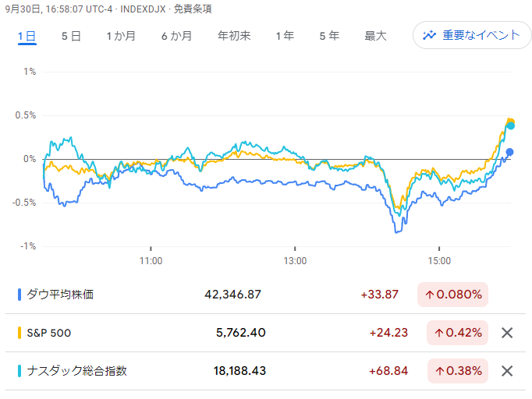Click the -0.5% y-axis label
532x399 pixels.
pos(24,203)
